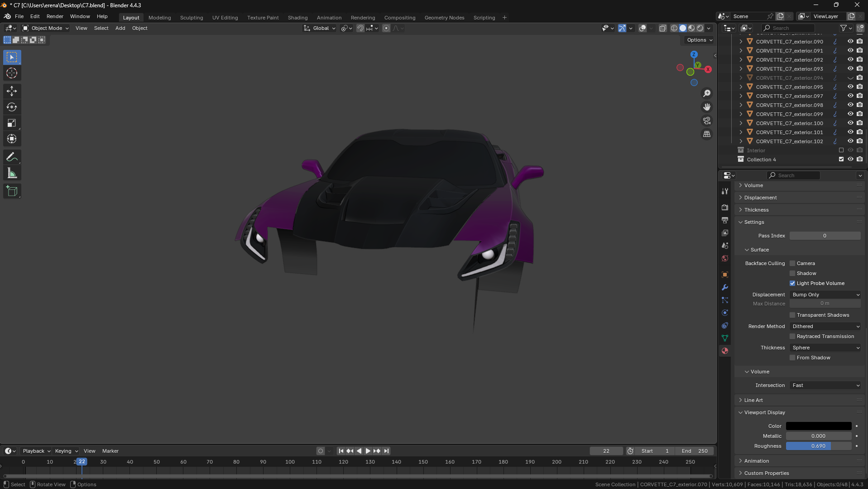Image resolution: width=868 pixels, height=489 pixels.
Task: Open the Modifiers wrench tab
Action: pyautogui.click(x=725, y=287)
